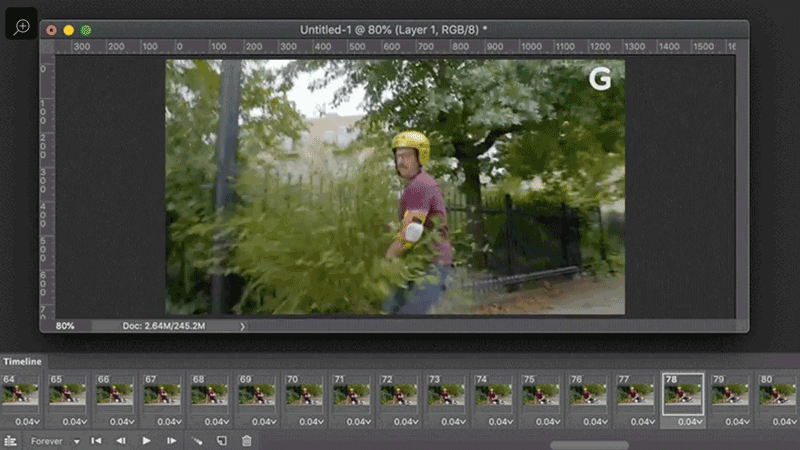Screen dimensions: 800x450
Task: Duplicate the selected frame
Action: pos(222,440)
